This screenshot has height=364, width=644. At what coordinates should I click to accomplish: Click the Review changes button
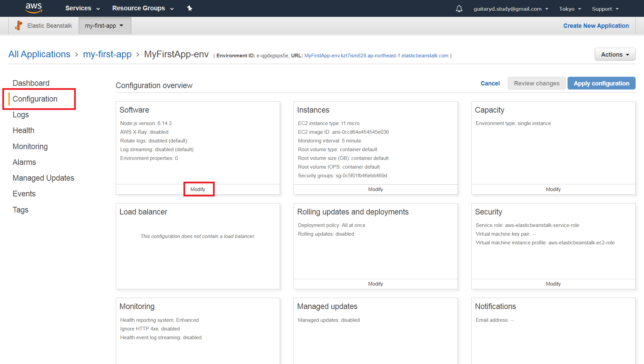click(537, 83)
